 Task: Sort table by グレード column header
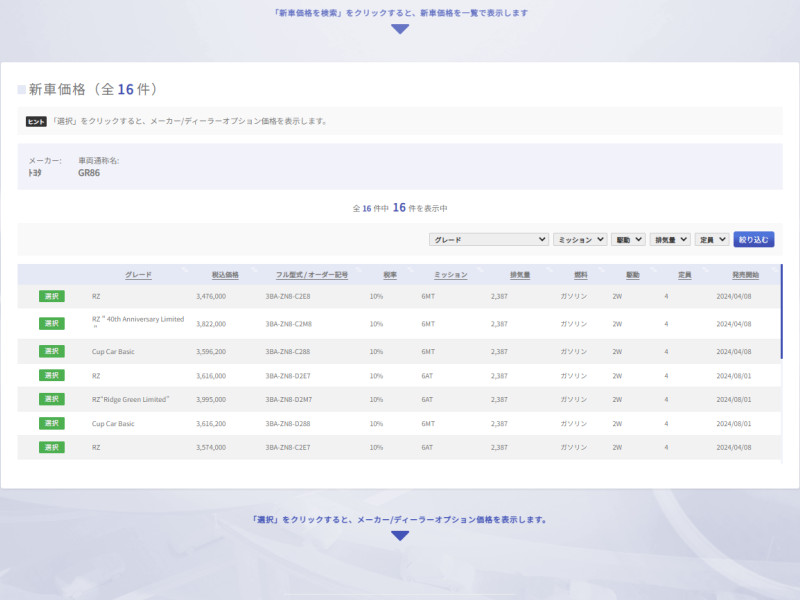tap(138, 274)
